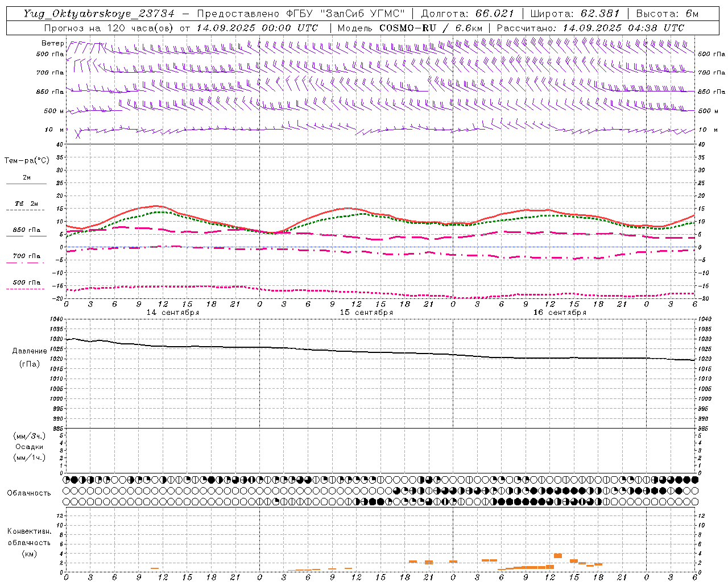Click the 14 сентября date label
Viewport: 728px width, 582px height.
173,313
